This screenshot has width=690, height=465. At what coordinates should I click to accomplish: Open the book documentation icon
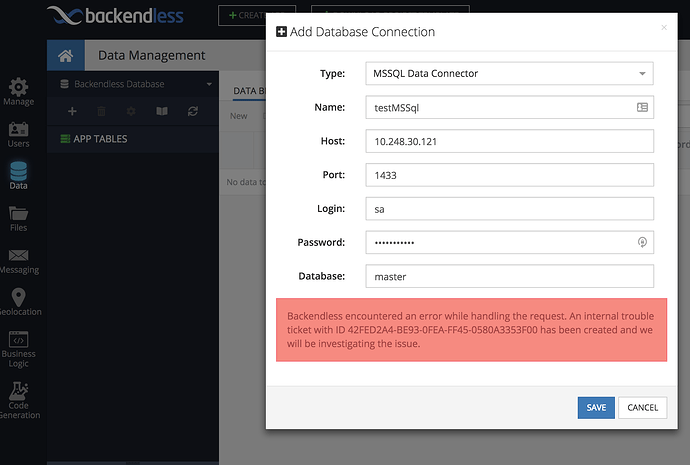click(162, 111)
